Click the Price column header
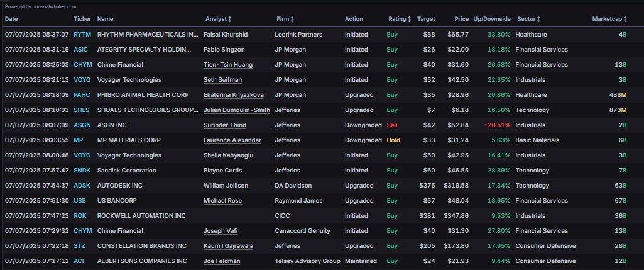This screenshot has height=270, width=644. tap(462, 19)
